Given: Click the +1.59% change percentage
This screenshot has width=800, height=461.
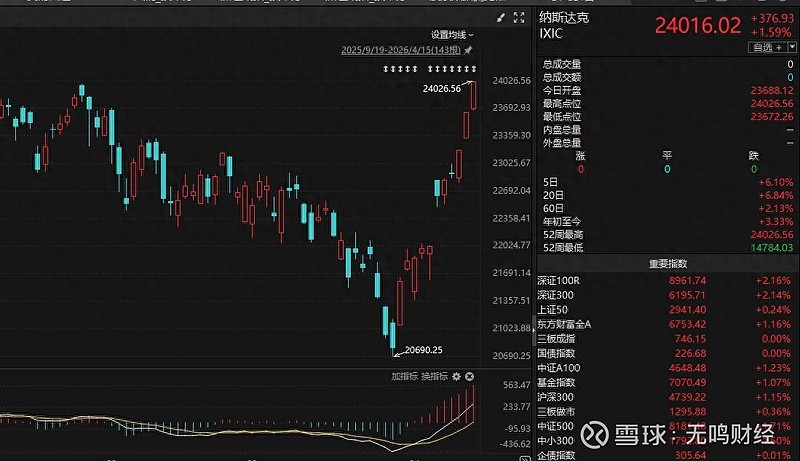Looking at the screenshot, I should [x=770, y=32].
